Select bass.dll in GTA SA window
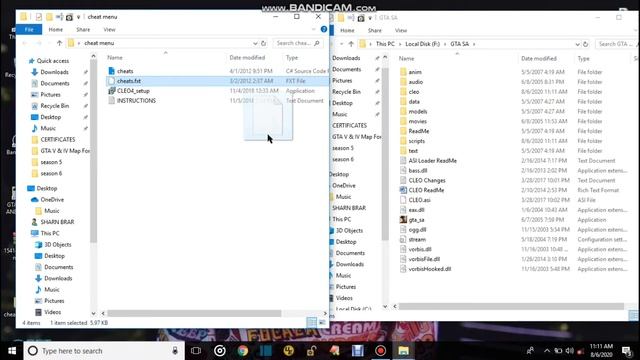Screen dimensions: 640x360 [418, 171]
